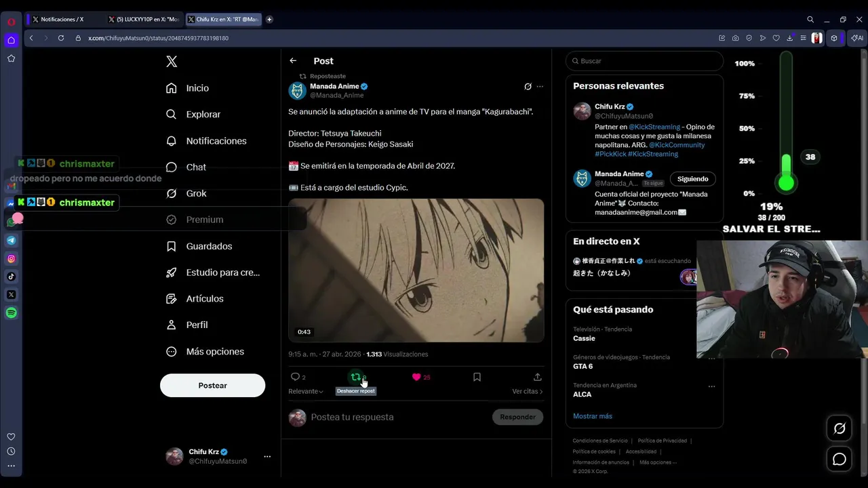Click the browser address bar URL
The image size is (868, 488).
(158, 38)
